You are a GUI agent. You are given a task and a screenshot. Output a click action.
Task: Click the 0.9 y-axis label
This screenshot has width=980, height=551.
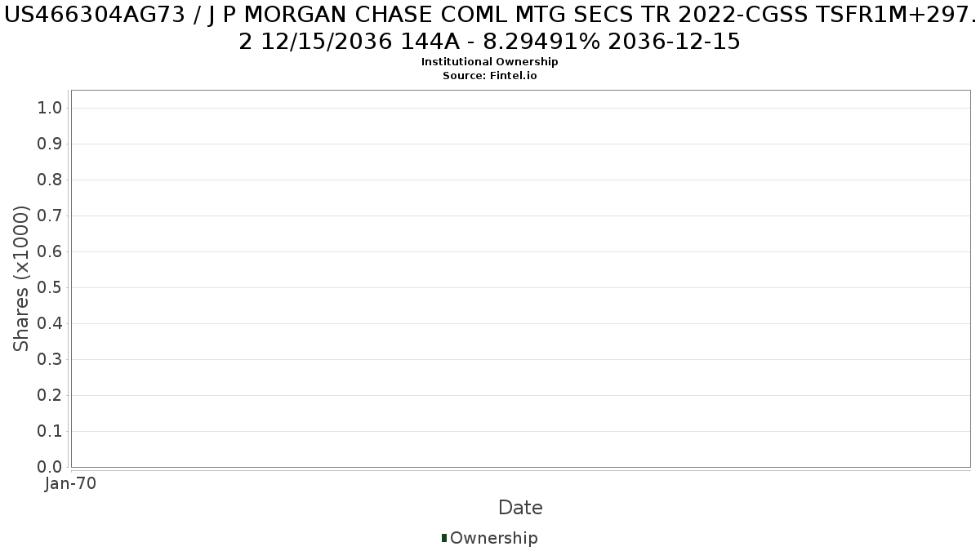click(50, 144)
